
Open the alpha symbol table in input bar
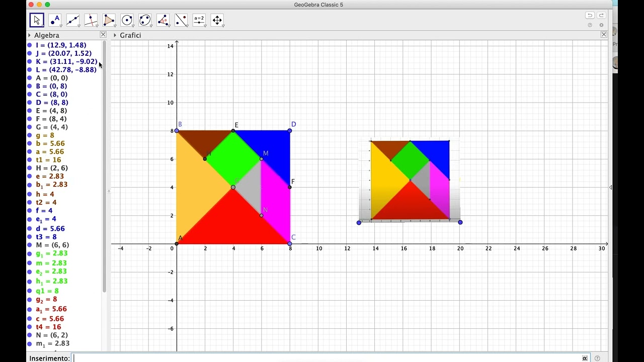click(x=585, y=358)
